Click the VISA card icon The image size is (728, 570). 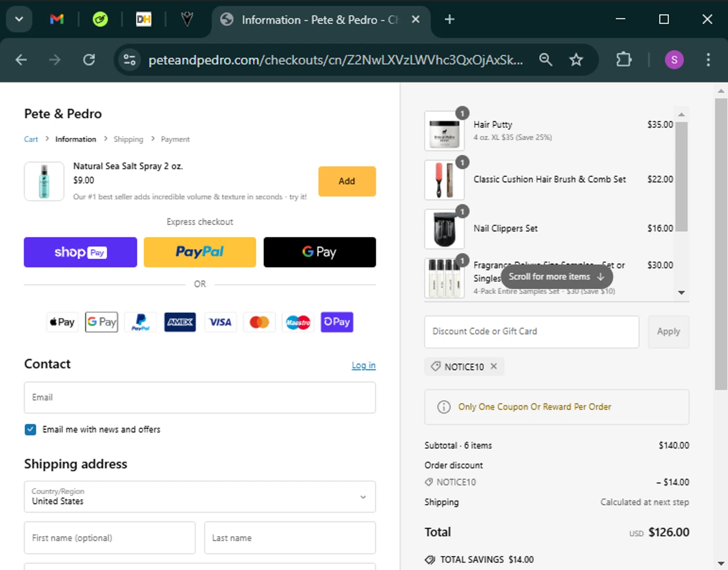220,322
